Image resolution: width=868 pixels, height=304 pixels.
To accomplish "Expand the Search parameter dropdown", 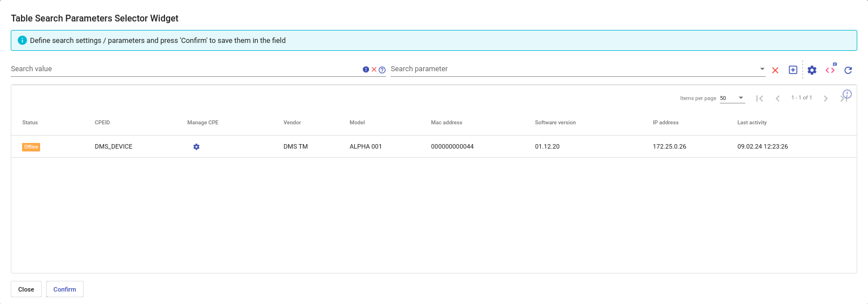I will click(x=762, y=69).
